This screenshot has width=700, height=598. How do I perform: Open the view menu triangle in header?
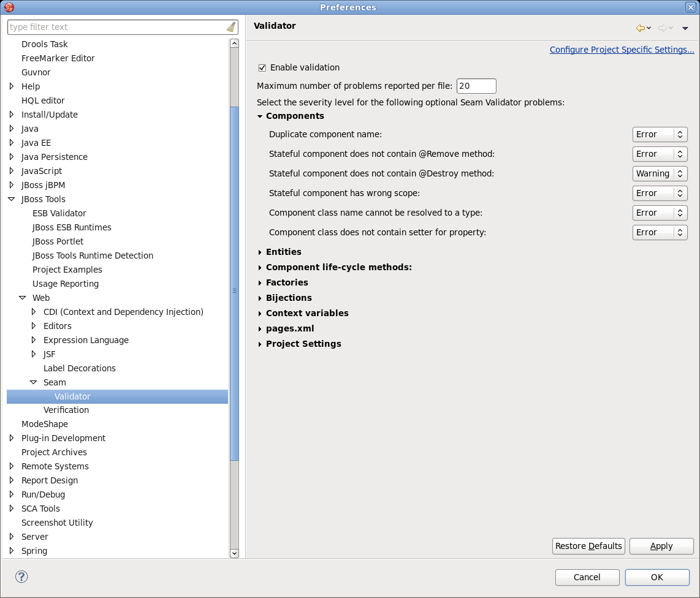pos(685,28)
